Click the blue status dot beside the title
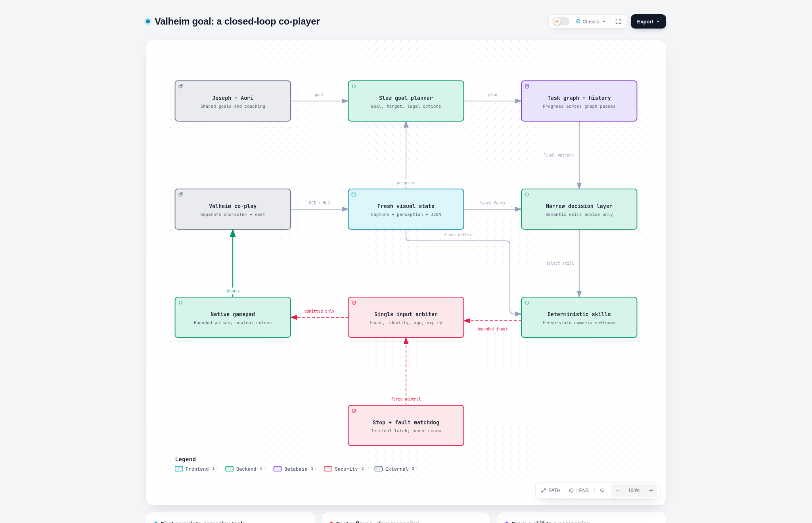 (x=148, y=21)
